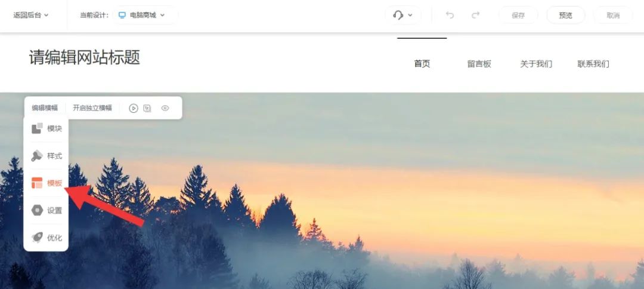Open the 设置 settings hexagon icon
Screen dimensions: 644x289
(37, 211)
